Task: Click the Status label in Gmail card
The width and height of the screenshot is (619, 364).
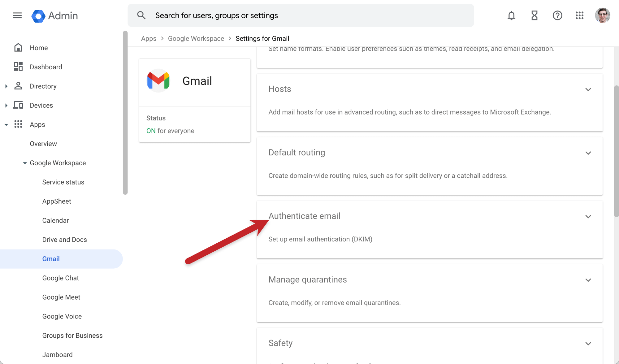Action: coord(156,118)
